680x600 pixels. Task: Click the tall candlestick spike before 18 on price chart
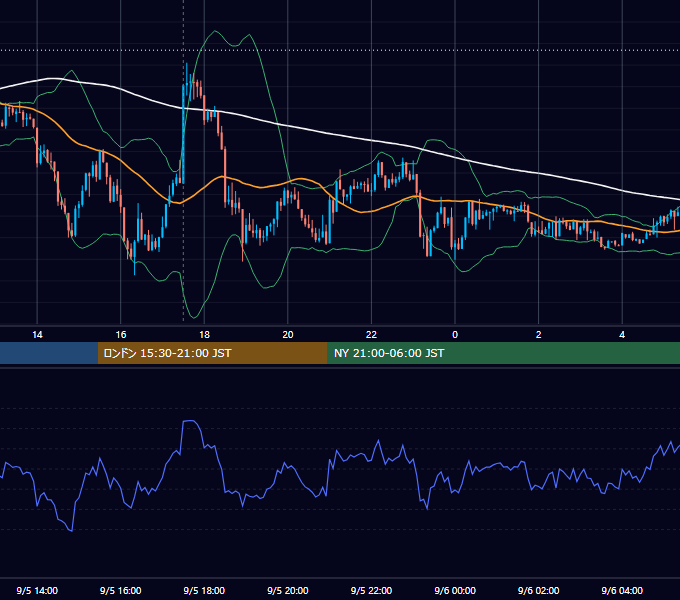183,132
